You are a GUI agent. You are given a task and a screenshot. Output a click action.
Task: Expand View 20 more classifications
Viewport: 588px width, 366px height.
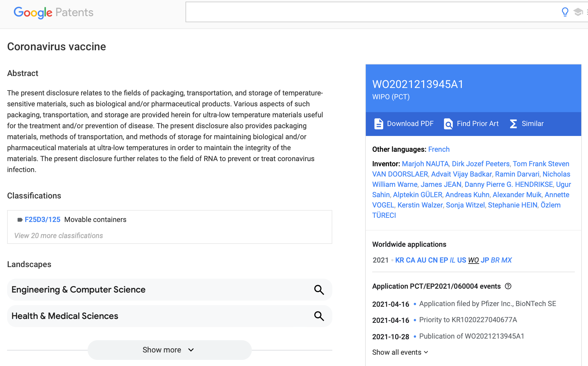click(59, 236)
